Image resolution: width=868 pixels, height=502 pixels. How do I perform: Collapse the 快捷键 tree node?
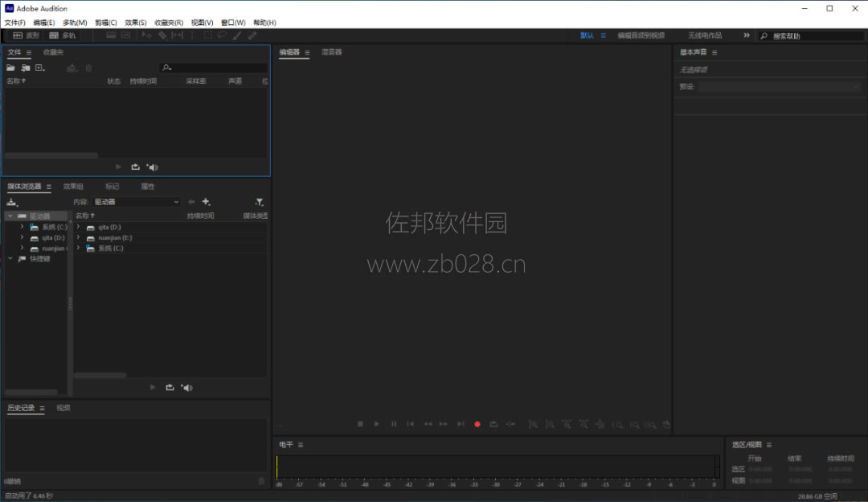pyautogui.click(x=10, y=259)
